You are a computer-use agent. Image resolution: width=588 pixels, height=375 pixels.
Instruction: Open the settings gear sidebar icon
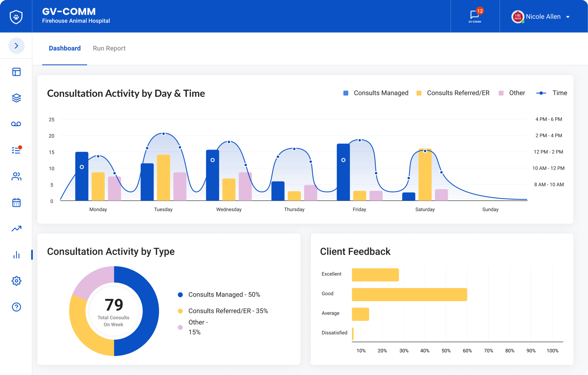pos(16,281)
